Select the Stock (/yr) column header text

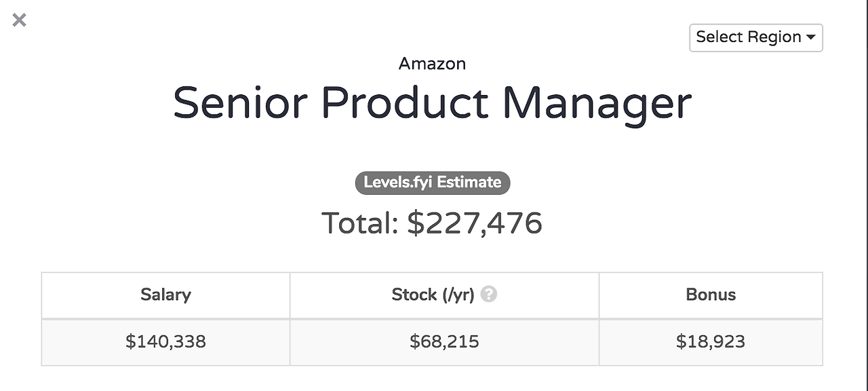433,295
